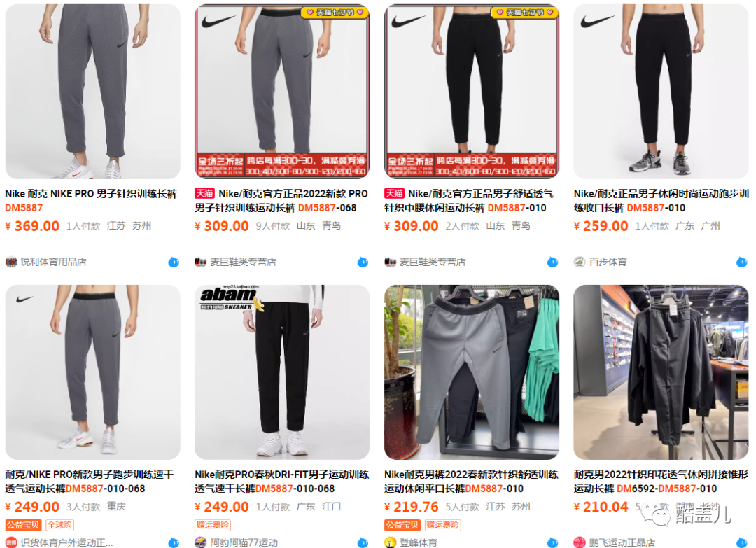Image resolution: width=756 pixels, height=548 pixels.
Task: Click the chat icon beside 百步体育
Action: point(742,262)
